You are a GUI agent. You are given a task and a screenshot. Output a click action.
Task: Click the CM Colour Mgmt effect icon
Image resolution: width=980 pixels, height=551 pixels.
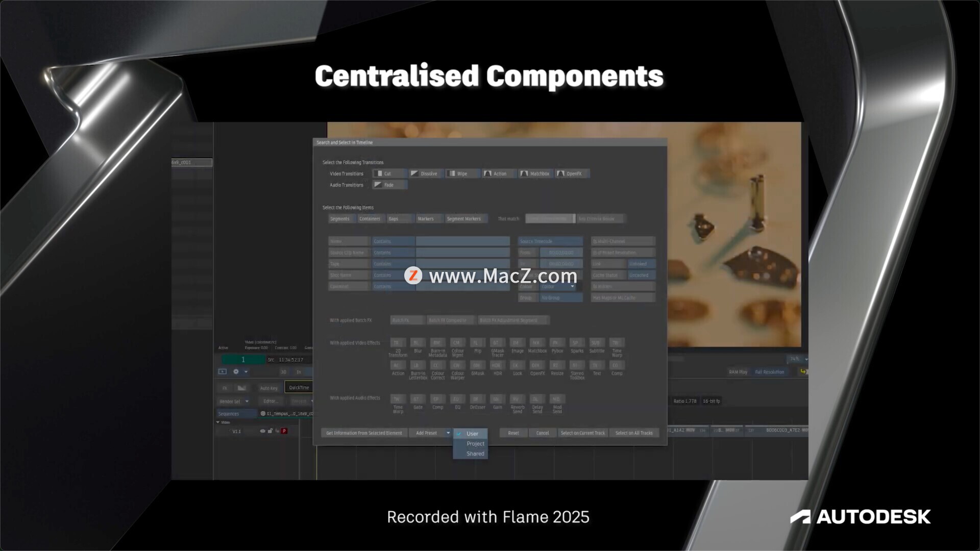pos(457,343)
